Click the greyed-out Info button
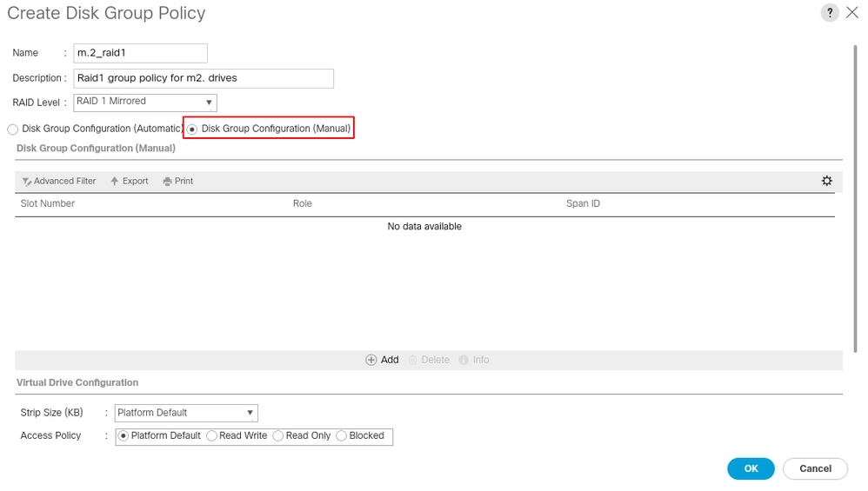This screenshot has width=868, height=491. (x=474, y=360)
